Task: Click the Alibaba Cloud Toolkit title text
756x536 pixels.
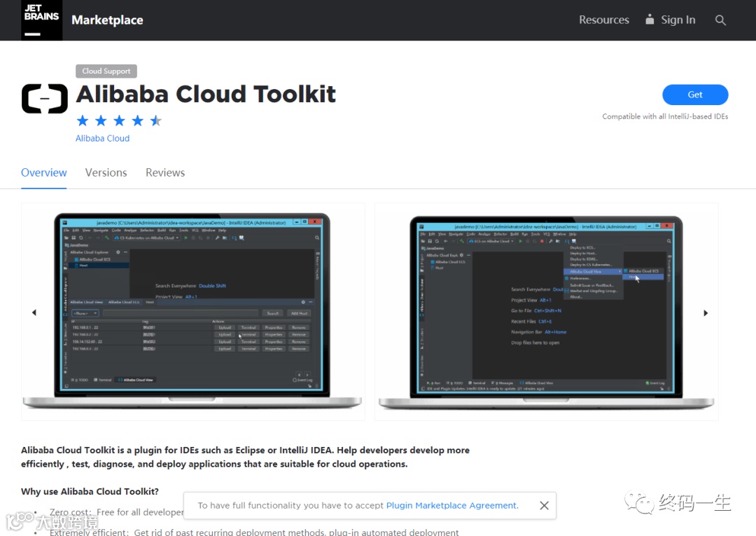Action: click(x=206, y=94)
